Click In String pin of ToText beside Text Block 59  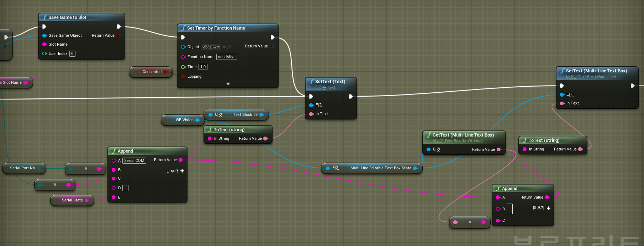click(210, 139)
